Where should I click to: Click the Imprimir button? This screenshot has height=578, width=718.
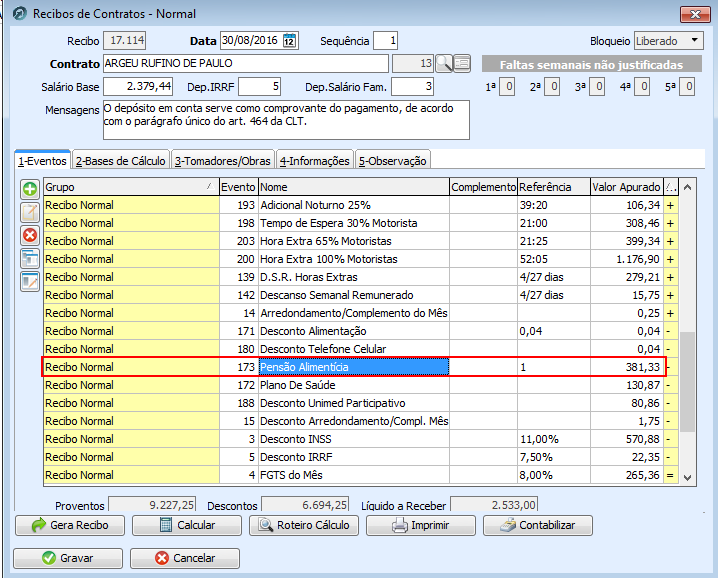(x=421, y=525)
